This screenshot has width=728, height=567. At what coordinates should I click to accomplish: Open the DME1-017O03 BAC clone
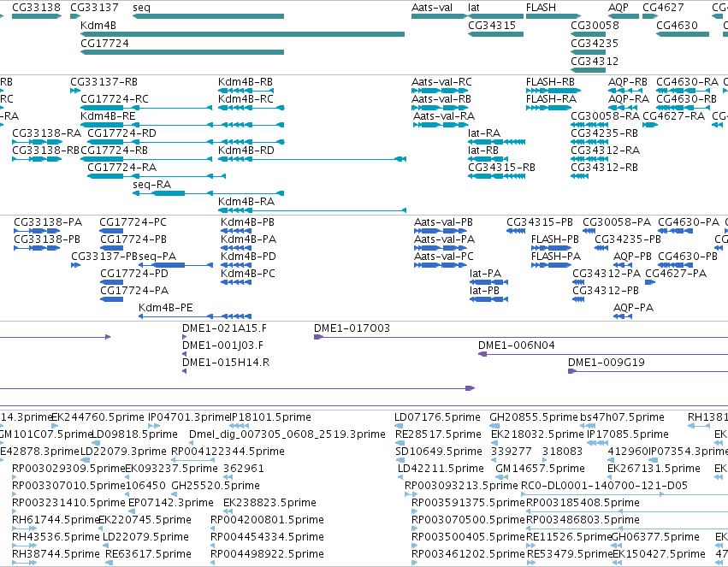[521, 337]
